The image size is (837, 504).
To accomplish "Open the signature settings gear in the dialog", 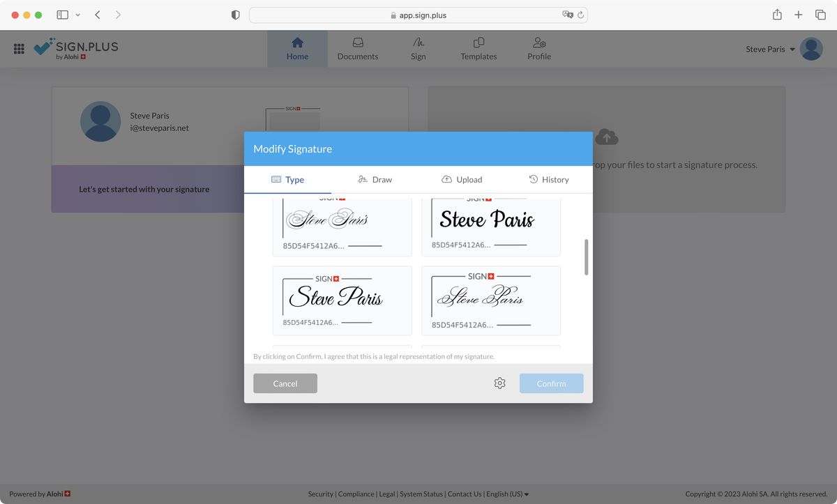I will (x=499, y=383).
